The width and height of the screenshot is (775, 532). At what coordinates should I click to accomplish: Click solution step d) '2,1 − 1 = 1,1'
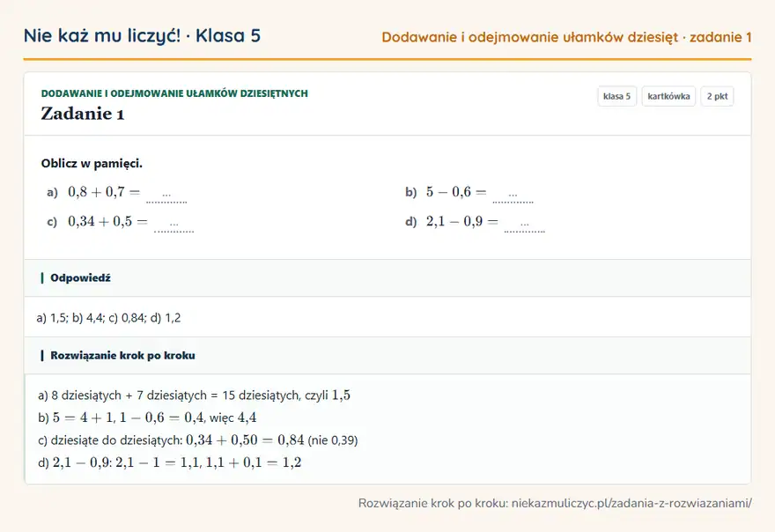point(169,462)
